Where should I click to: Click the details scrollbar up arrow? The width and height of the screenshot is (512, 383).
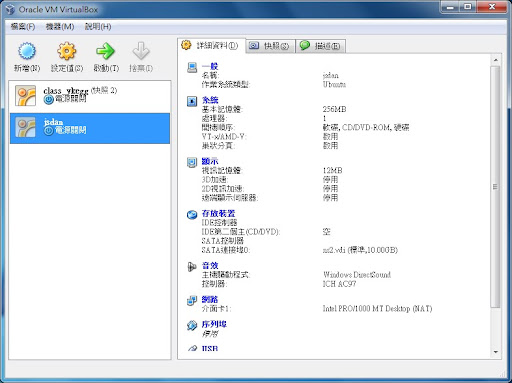496,60
